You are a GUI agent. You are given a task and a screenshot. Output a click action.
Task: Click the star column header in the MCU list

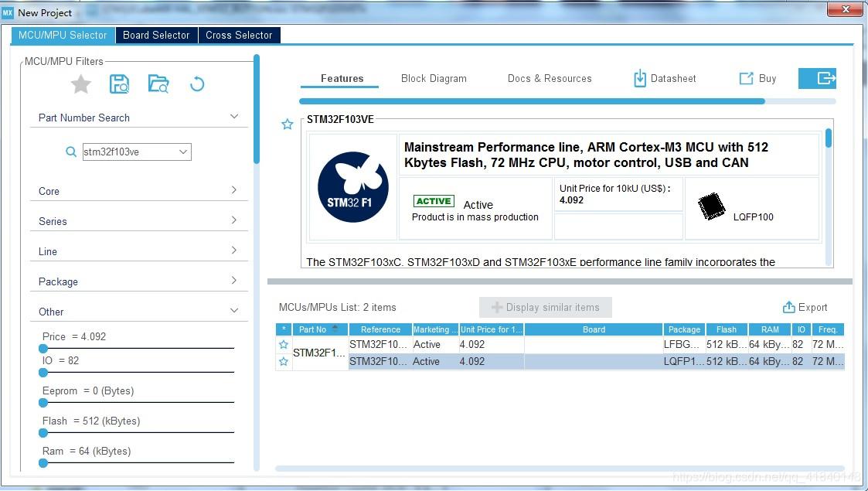coord(284,329)
